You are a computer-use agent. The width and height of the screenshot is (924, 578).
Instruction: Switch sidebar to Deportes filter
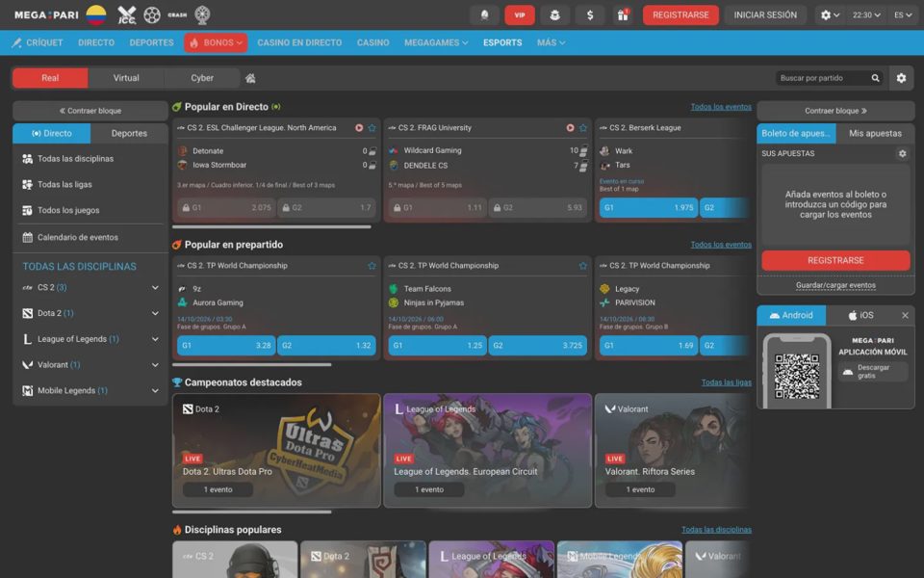[x=129, y=133]
